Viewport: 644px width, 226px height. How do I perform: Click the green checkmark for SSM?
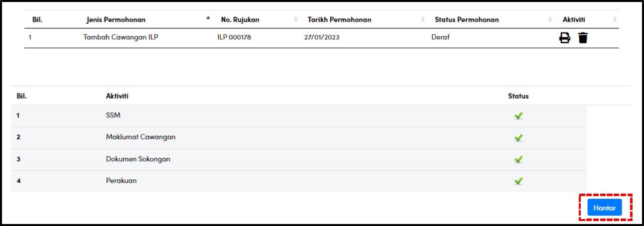518,115
